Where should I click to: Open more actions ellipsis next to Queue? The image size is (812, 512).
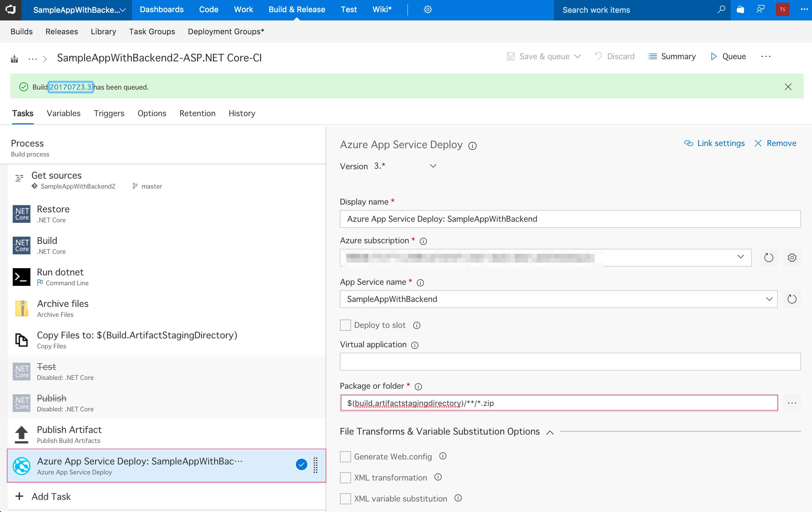pyautogui.click(x=766, y=57)
